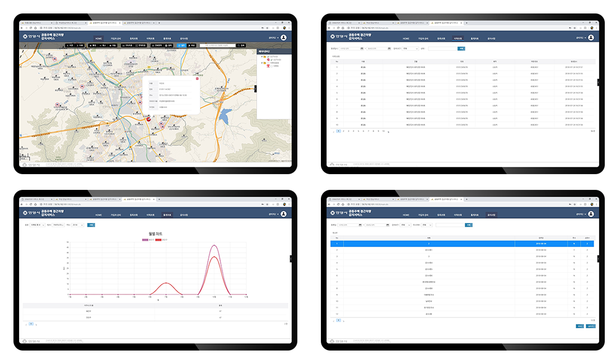This screenshot has height=364, width=616.
Task: Click the next-page arrow under the history table
Action: (x=389, y=131)
